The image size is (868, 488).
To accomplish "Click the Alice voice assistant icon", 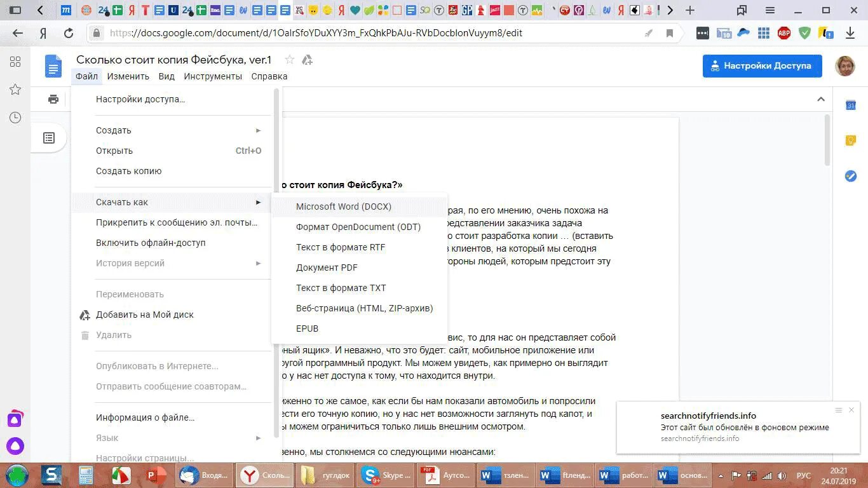I will tap(15, 445).
